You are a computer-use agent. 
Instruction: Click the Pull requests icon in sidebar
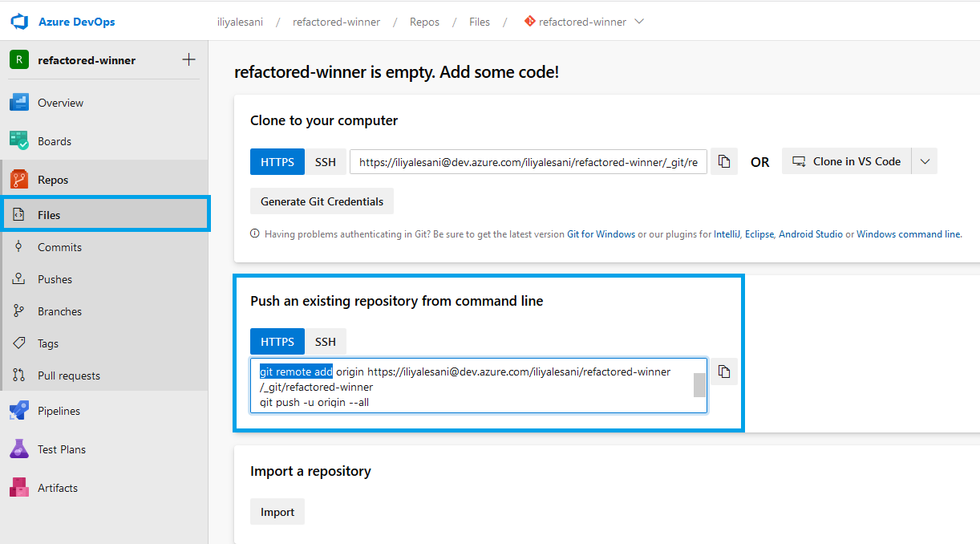(19, 376)
